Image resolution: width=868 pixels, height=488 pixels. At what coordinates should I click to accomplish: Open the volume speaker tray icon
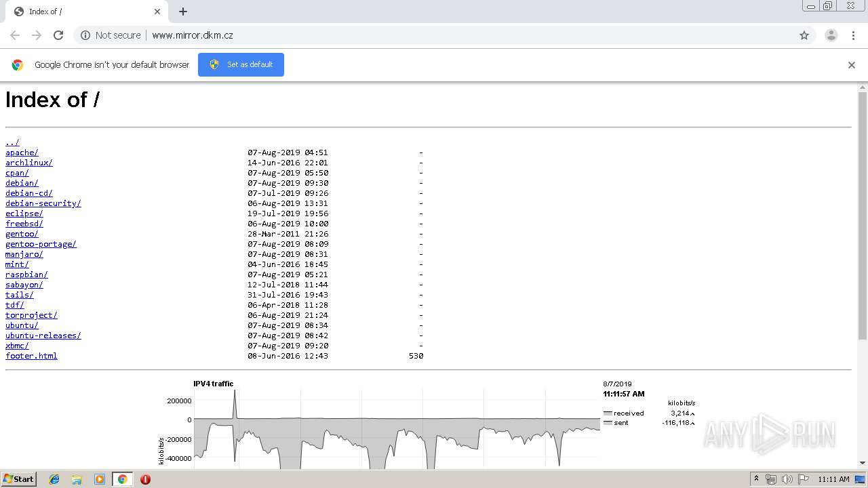(787, 479)
